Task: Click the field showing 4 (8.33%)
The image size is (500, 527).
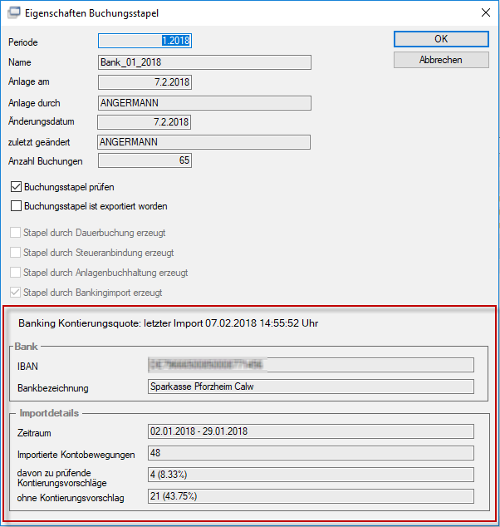Action: (311, 475)
